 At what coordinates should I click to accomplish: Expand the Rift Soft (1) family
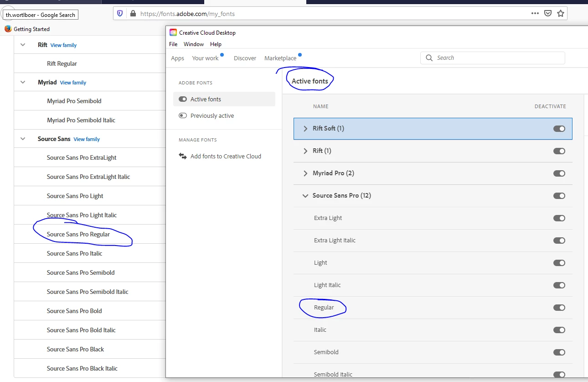point(305,129)
